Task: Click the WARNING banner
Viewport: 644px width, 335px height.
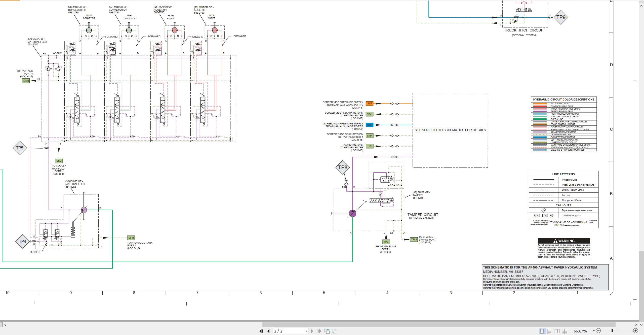Action: click(564, 241)
